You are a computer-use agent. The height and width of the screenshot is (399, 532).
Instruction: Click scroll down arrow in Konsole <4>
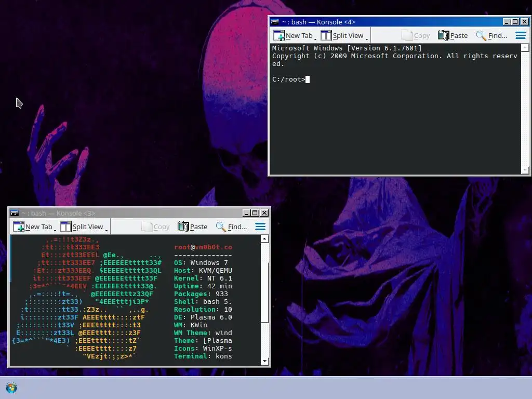coord(525,170)
